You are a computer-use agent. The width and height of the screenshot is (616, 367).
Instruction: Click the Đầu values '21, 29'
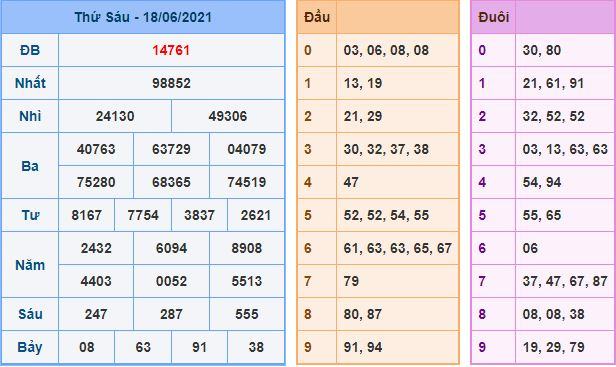363,116
